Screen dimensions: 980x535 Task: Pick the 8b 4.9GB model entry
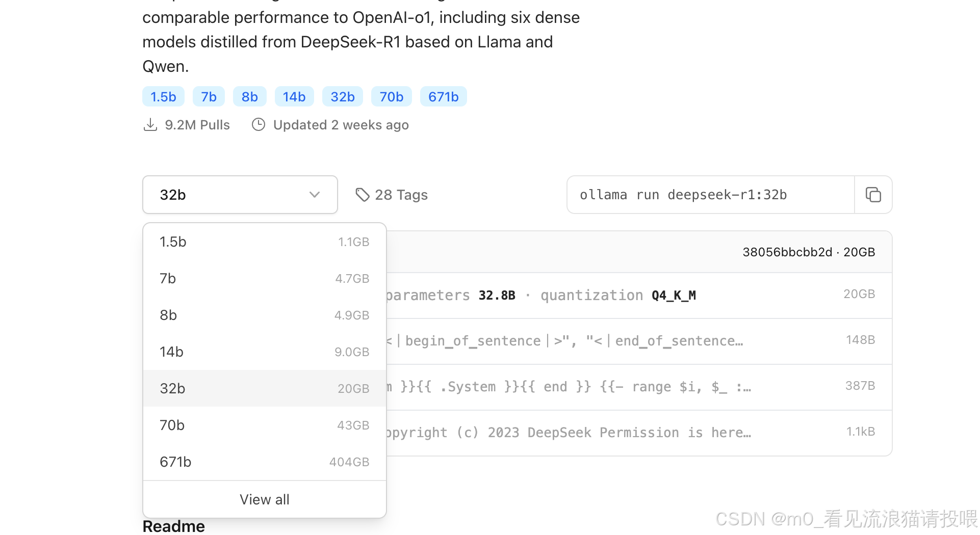(x=265, y=315)
